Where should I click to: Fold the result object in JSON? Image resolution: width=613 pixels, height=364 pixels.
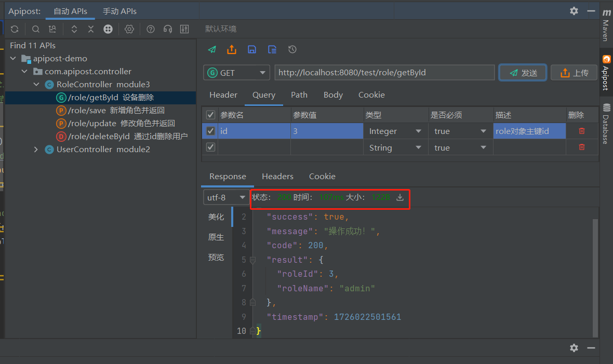(252, 260)
